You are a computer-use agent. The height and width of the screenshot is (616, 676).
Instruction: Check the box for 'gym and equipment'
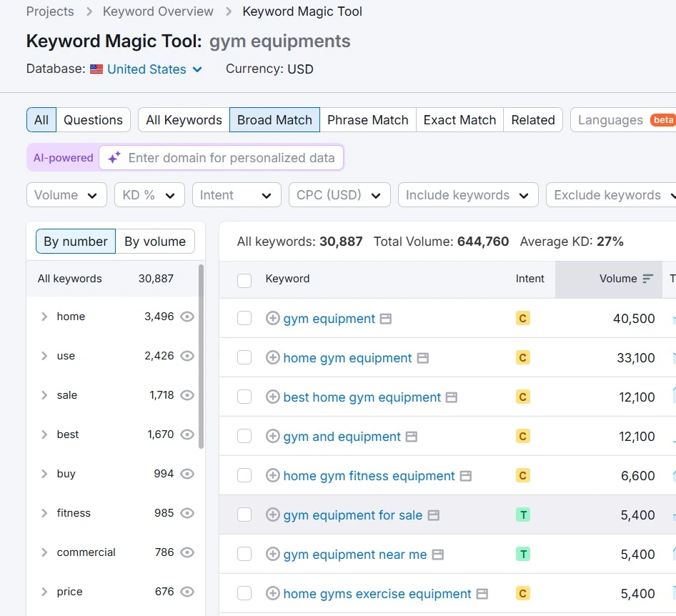[x=244, y=436]
